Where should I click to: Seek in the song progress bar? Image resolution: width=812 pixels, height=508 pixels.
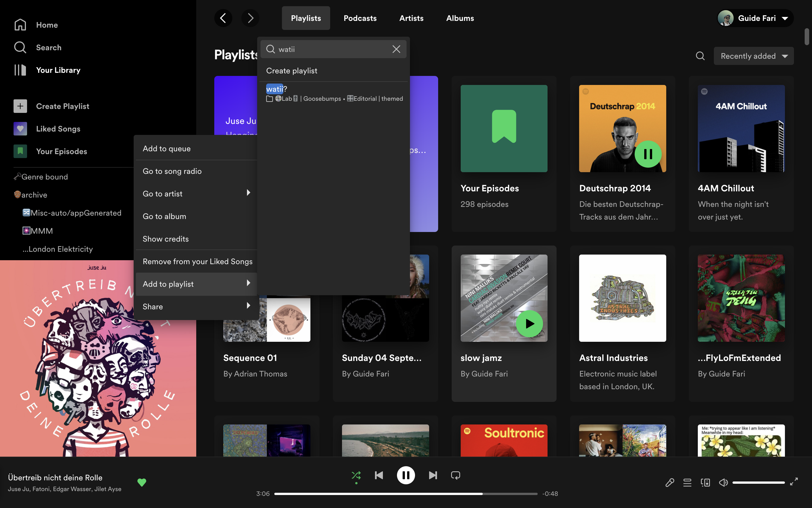pyautogui.click(x=406, y=494)
